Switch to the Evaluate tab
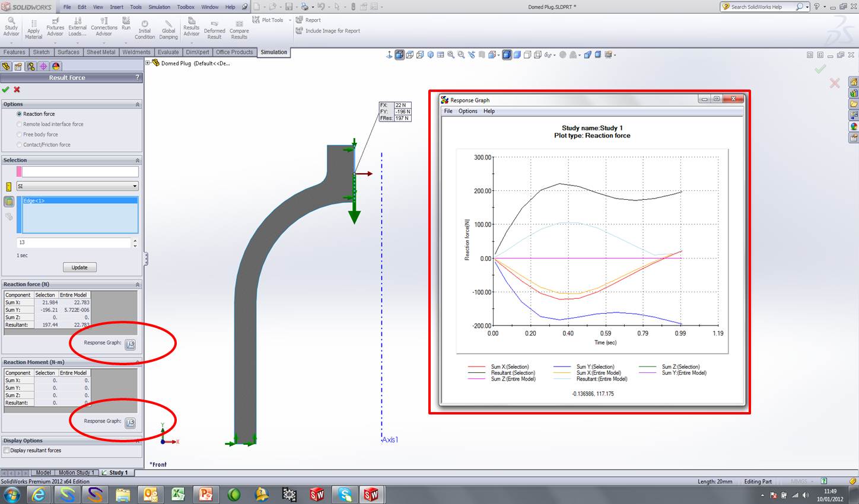859x504 pixels. (168, 52)
